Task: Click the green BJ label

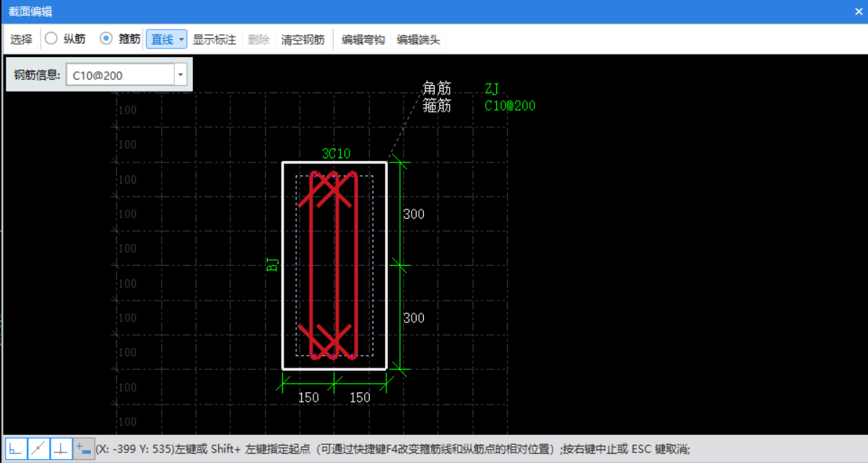Action: pyautogui.click(x=272, y=264)
